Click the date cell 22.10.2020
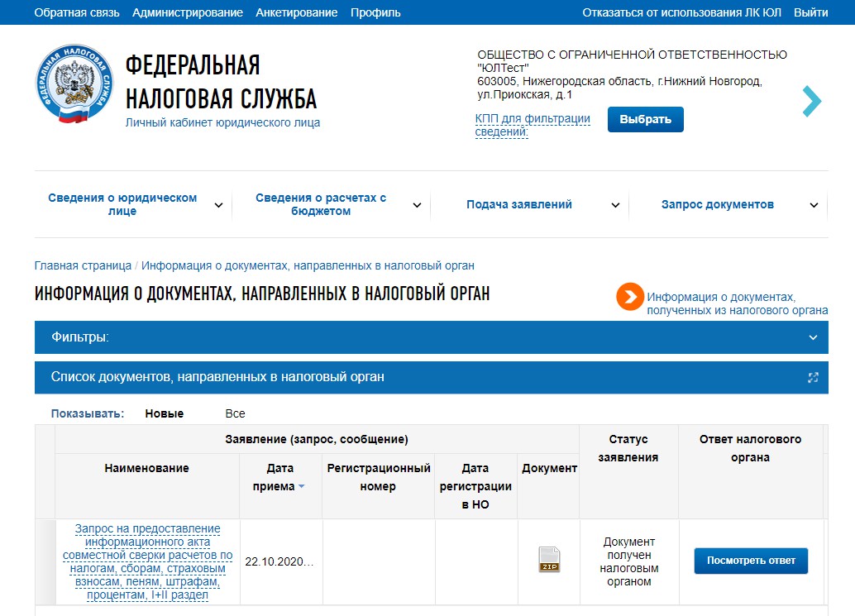 coord(279,561)
